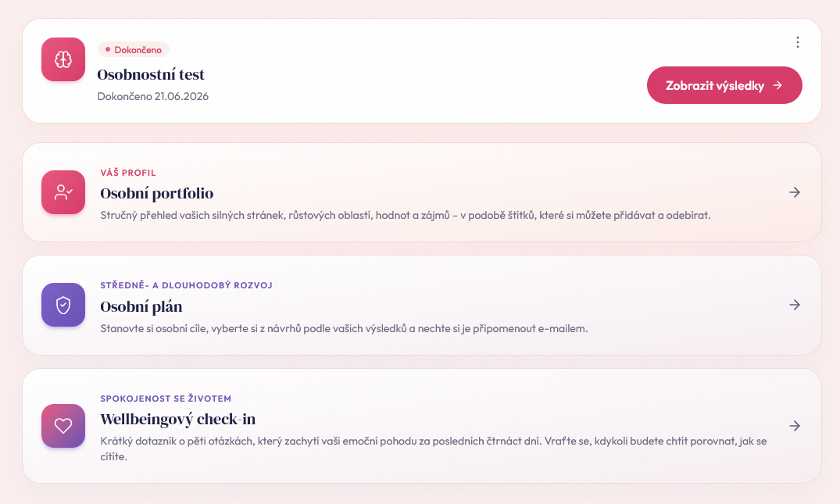
Task: Click the STŘEDNĚ- A DLOUHODOBÝ ROZVOJ label
Action: pos(187,285)
